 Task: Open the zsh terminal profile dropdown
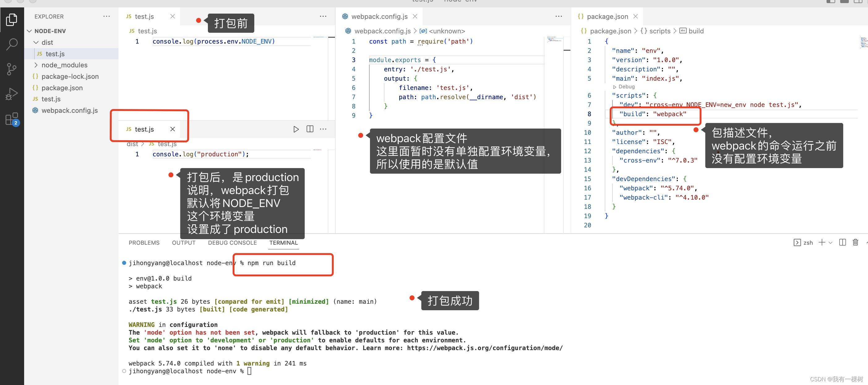click(830, 242)
